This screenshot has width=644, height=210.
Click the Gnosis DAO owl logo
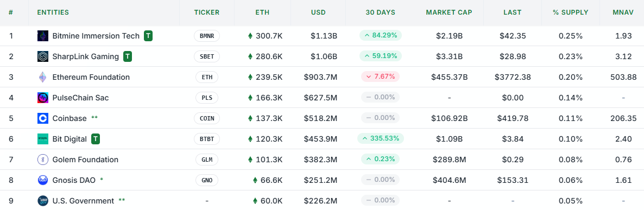coord(43,180)
